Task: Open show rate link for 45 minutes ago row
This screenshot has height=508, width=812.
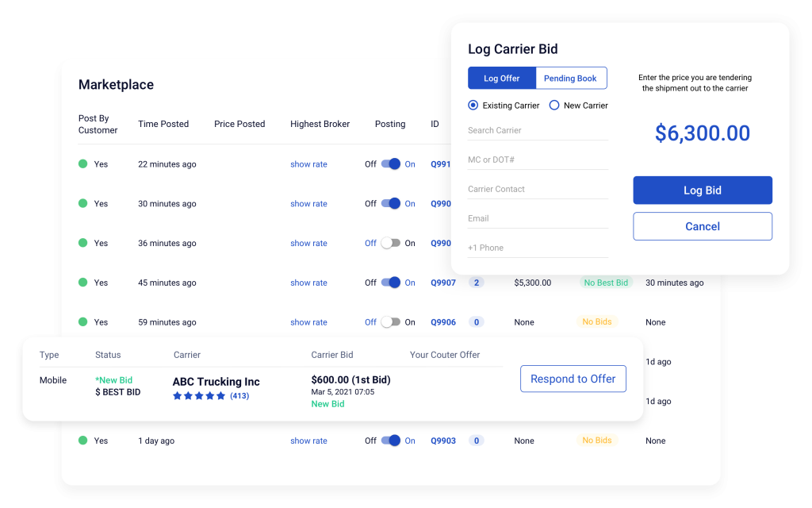Action: pos(308,283)
